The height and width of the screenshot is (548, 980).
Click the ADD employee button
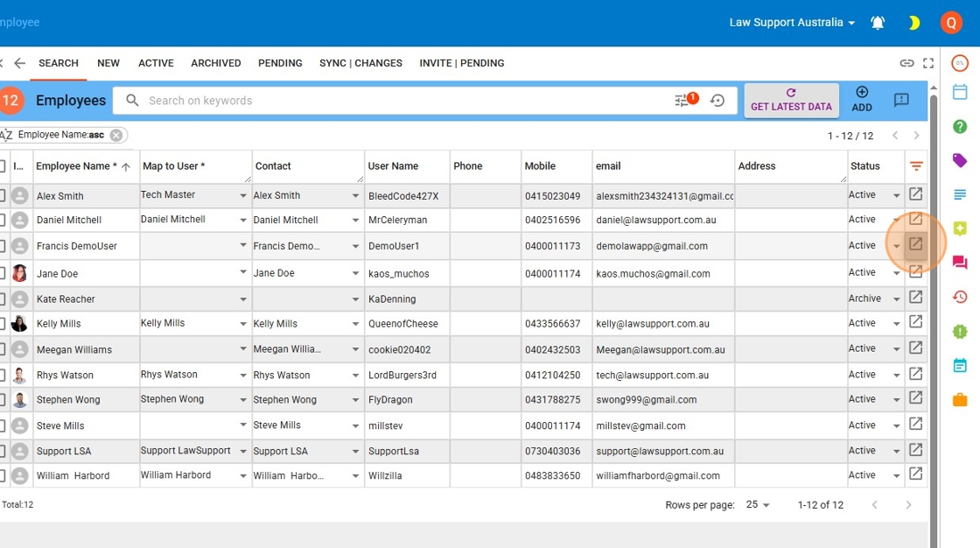coord(862,100)
